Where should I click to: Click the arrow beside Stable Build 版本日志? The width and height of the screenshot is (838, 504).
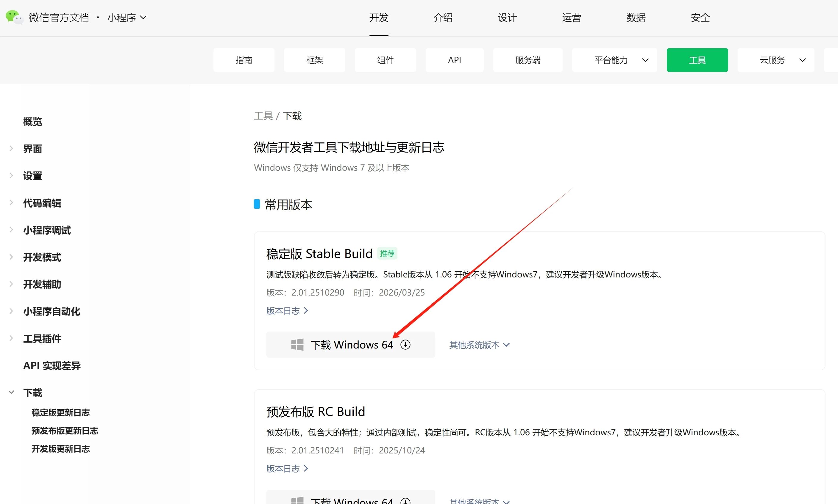(306, 311)
